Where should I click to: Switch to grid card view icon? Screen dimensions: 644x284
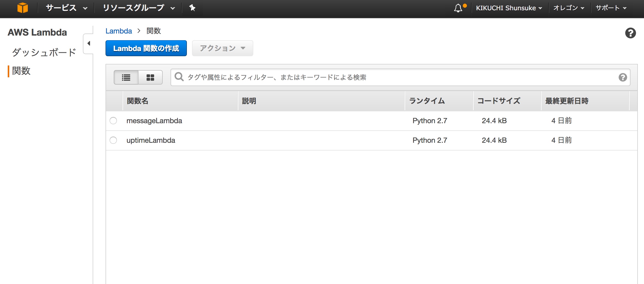(150, 77)
